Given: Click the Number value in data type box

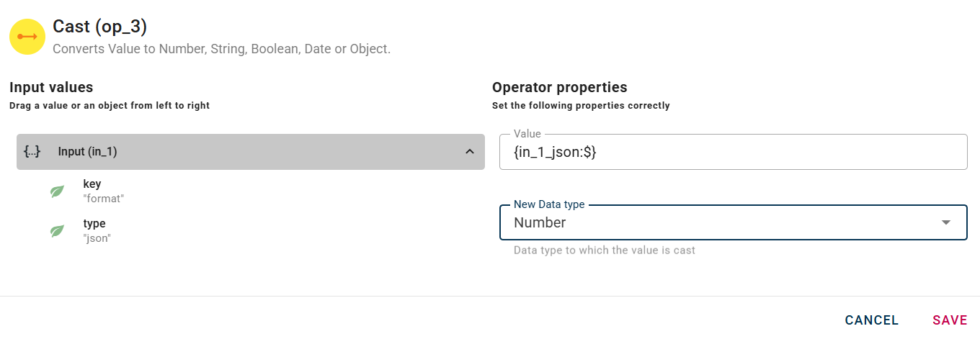Looking at the screenshot, I should (540, 222).
